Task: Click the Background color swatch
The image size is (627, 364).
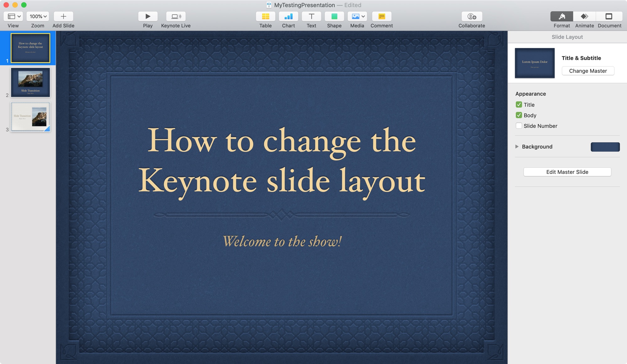Action: coord(605,147)
